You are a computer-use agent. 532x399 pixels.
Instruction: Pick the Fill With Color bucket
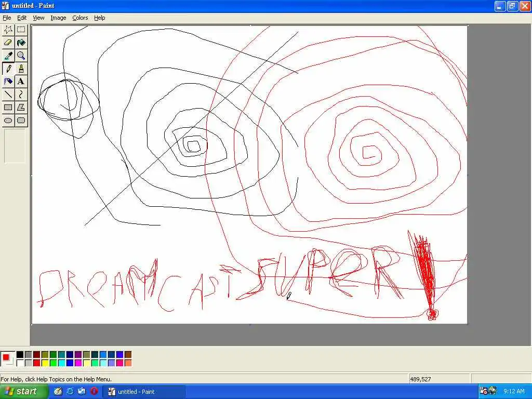[21, 43]
